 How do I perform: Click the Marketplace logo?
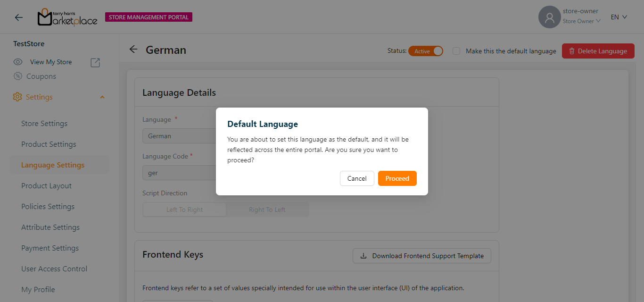pos(67,17)
